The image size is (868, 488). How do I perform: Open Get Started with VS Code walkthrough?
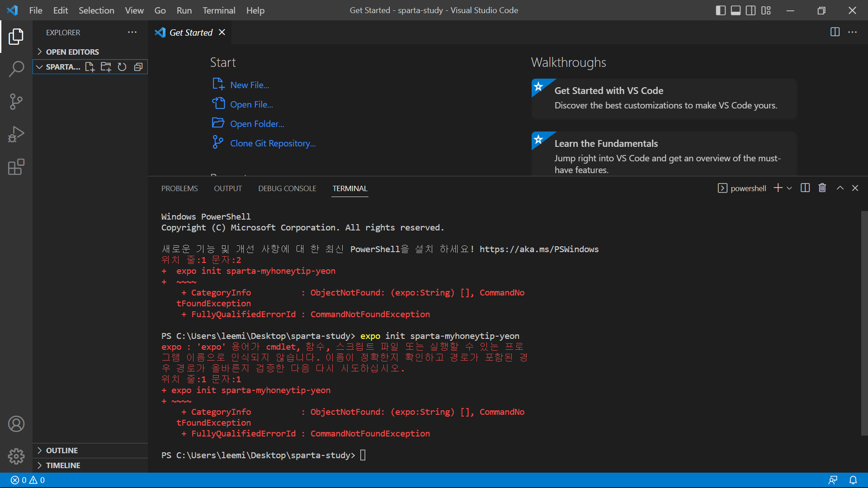coord(664,99)
